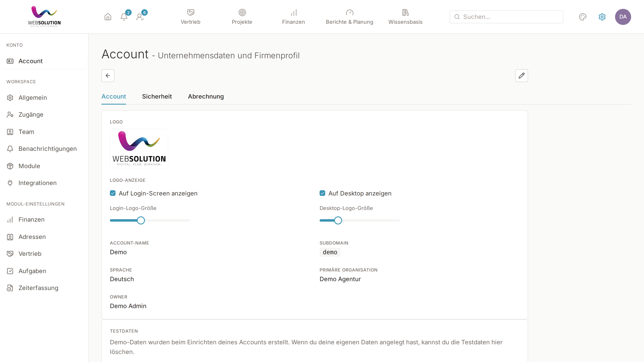Open Berichte & Planung navigation item

tap(350, 17)
